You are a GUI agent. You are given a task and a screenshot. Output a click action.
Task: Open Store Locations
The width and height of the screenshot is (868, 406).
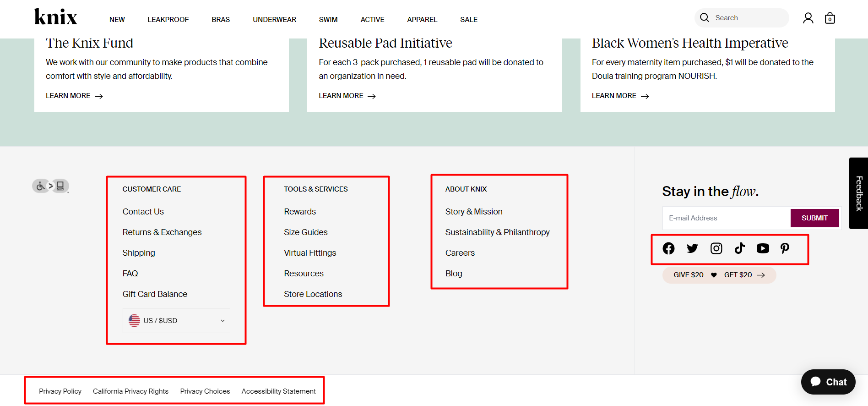tap(313, 294)
